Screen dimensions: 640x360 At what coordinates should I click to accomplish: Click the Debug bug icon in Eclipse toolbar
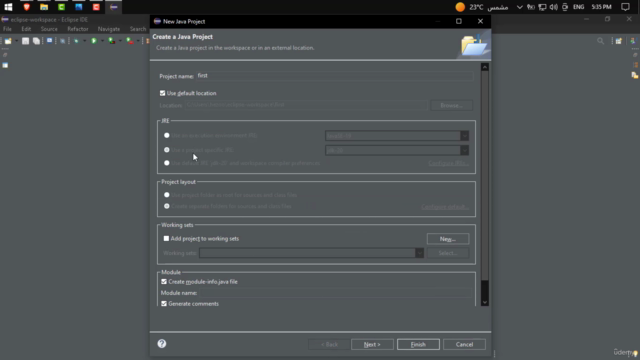pyautogui.click(x=76, y=41)
